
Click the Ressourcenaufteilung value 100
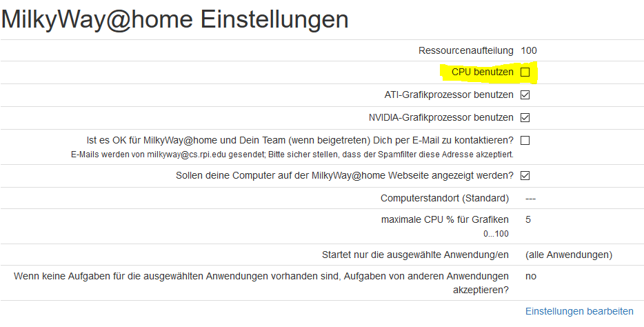[x=529, y=50]
